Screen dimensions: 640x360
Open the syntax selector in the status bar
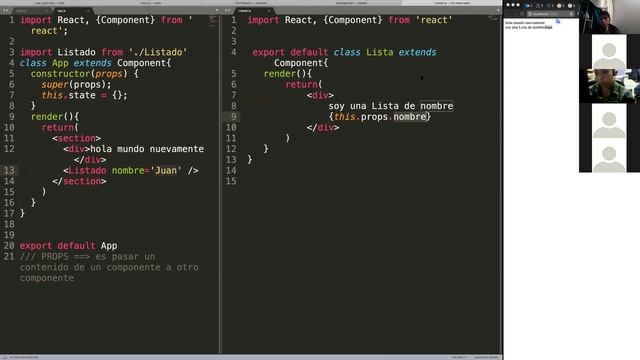click(x=486, y=357)
